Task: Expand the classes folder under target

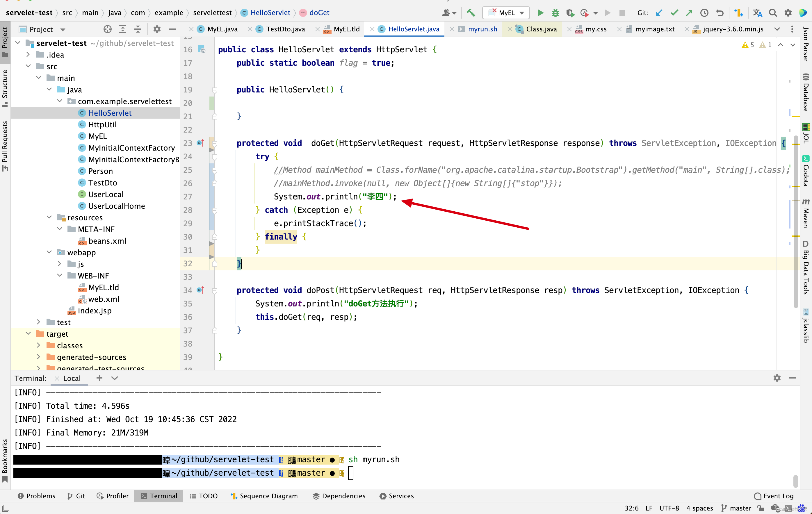Action: point(39,345)
